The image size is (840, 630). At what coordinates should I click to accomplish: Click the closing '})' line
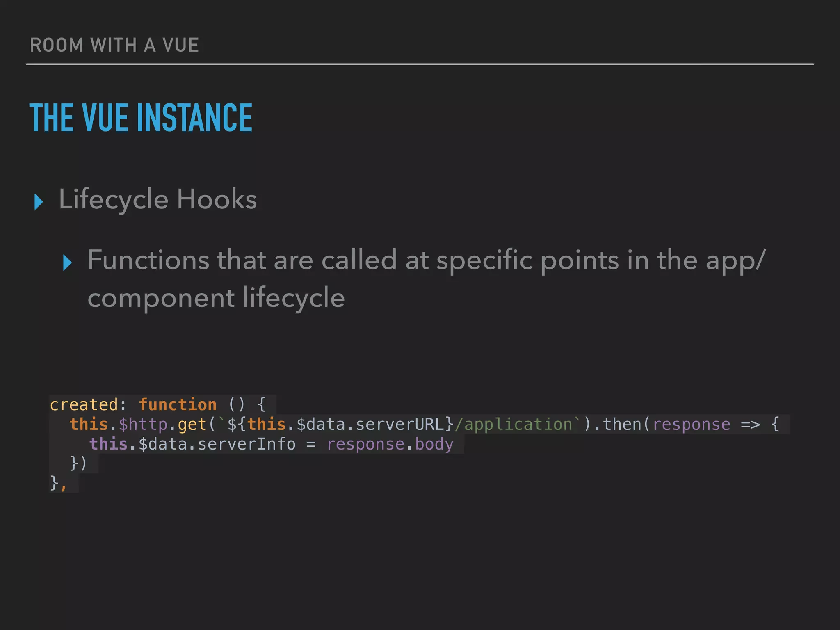click(78, 463)
